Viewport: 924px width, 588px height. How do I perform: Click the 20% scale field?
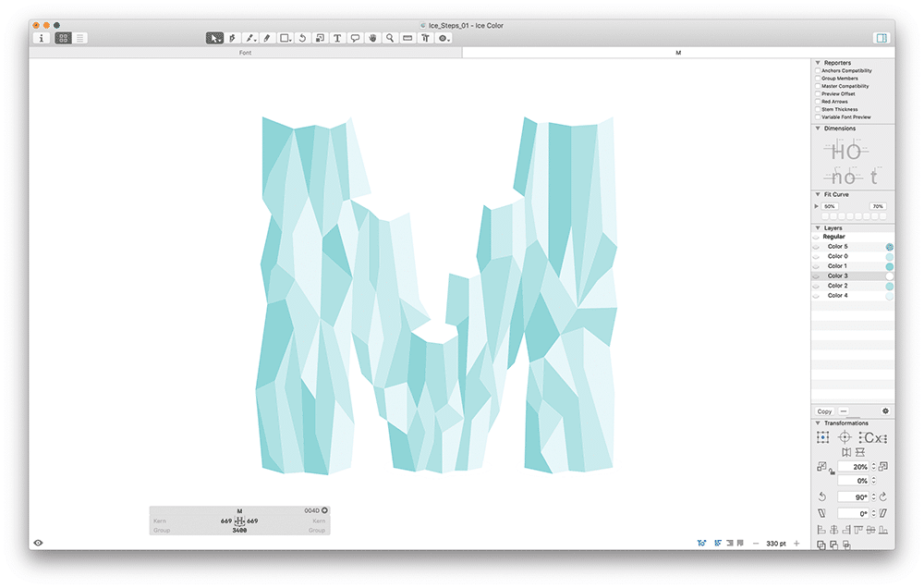click(x=853, y=467)
